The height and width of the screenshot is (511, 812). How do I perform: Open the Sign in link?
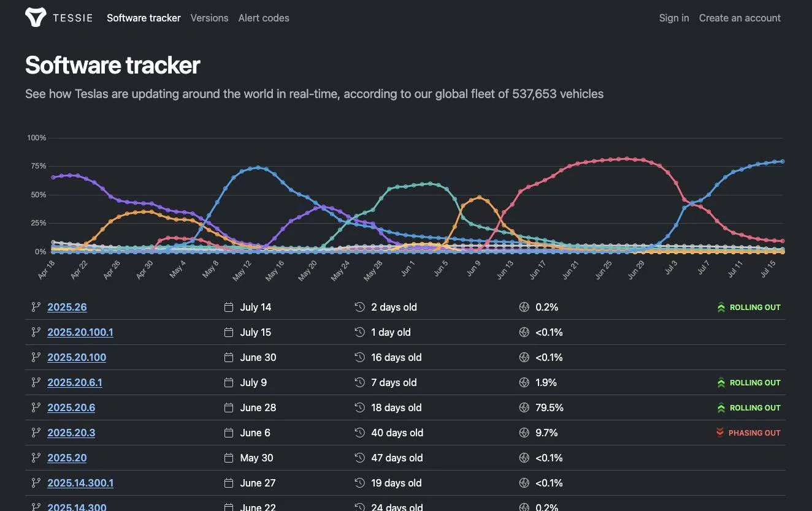[674, 18]
